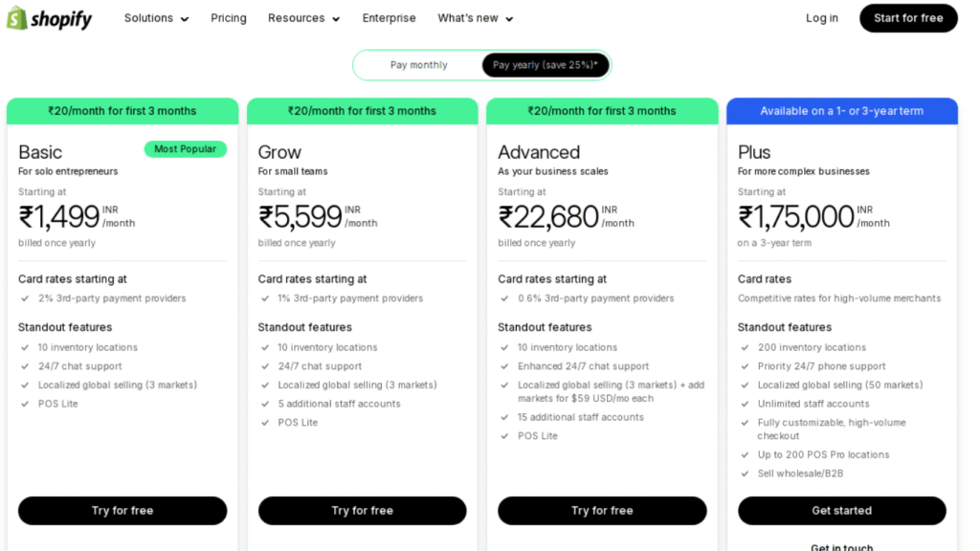Viewport: 980px width, 551px height.
Task: Expand the Resources dropdown chevron
Action: click(336, 19)
